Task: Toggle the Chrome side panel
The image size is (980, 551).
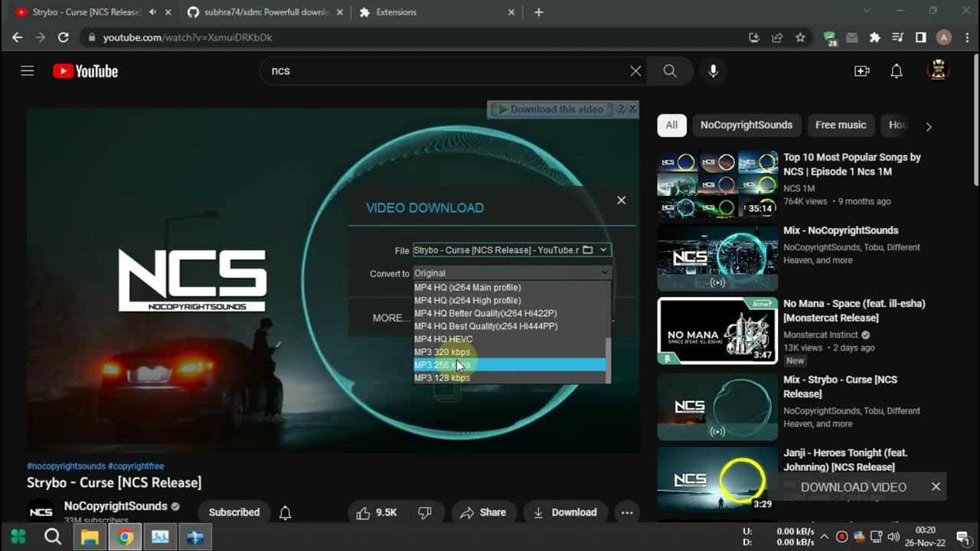Action: [x=921, y=37]
